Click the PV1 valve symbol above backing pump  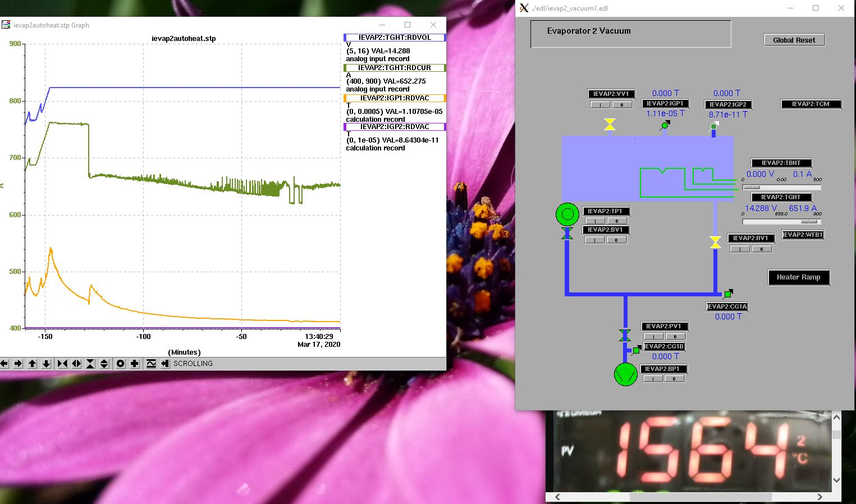pyautogui.click(x=625, y=335)
